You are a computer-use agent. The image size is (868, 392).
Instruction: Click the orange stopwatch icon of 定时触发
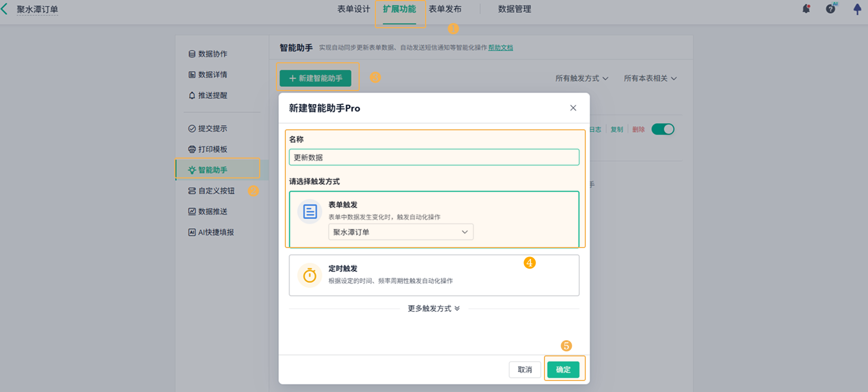[x=309, y=275]
